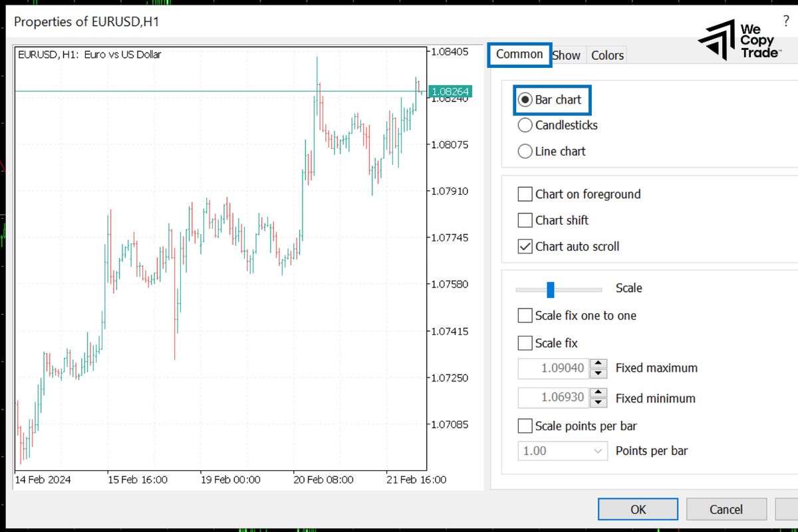The width and height of the screenshot is (798, 532).
Task: Disable Chart auto scroll
Action: pos(525,246)
